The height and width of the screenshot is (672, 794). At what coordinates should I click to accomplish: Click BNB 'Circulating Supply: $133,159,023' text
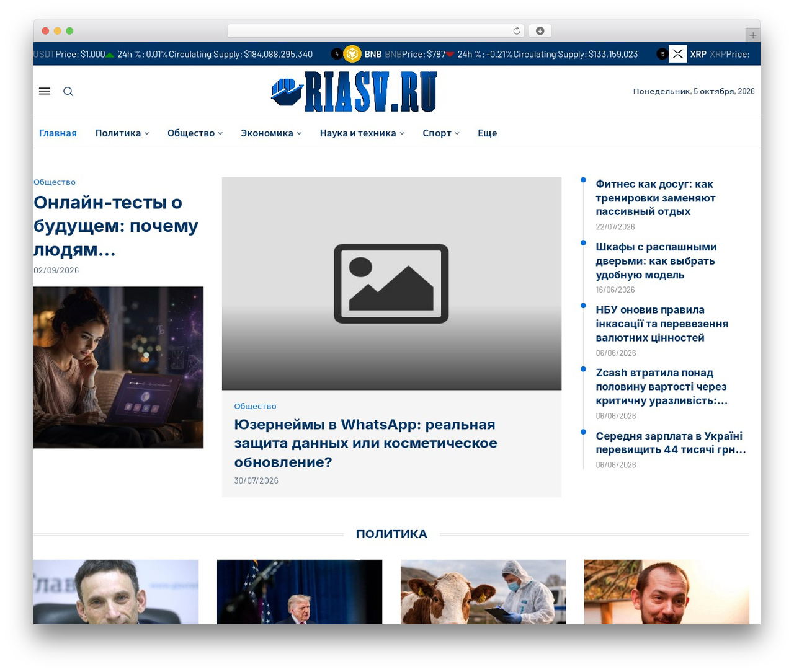tap(576, 55)
